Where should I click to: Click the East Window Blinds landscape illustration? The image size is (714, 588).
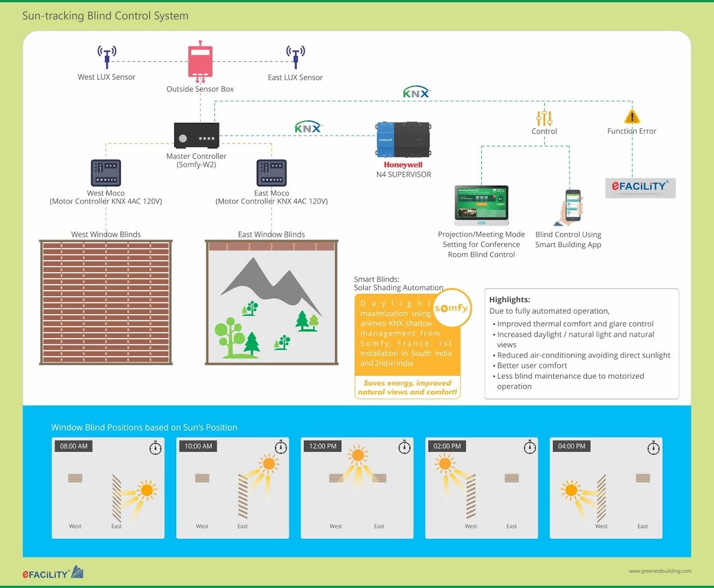point(272,302)
